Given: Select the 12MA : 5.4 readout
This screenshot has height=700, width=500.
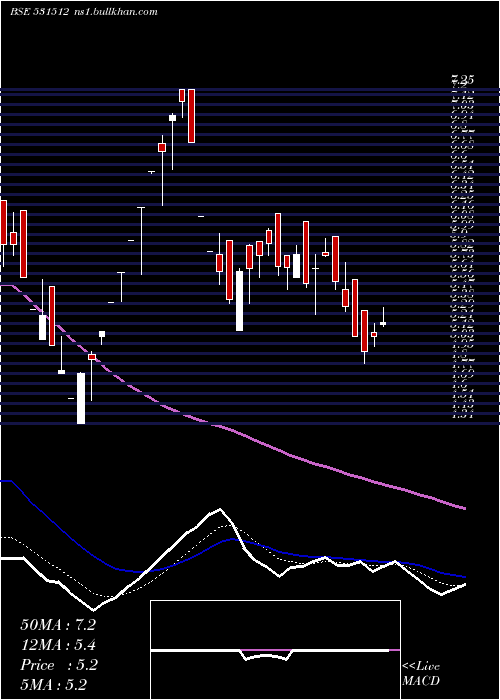Looking at the screenshot, I should (58, 645).
